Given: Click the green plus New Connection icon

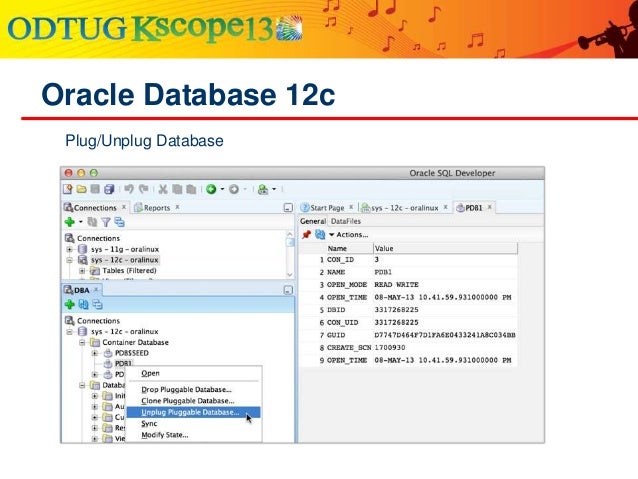Looking at the screenshot, I should 70,222.
